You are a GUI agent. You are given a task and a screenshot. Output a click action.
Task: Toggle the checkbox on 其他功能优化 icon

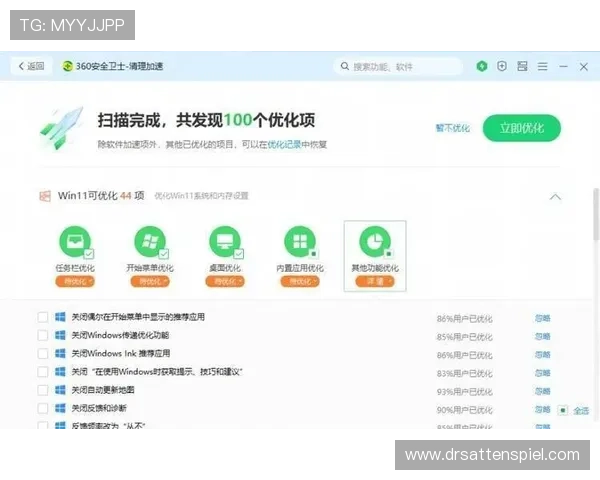(x=389, y=253)
